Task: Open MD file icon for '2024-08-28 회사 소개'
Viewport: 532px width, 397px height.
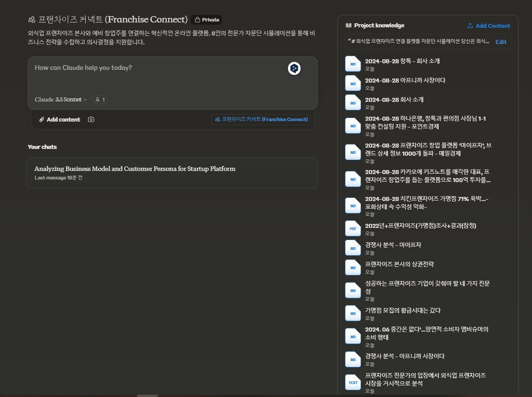Action: coord(353,103)
